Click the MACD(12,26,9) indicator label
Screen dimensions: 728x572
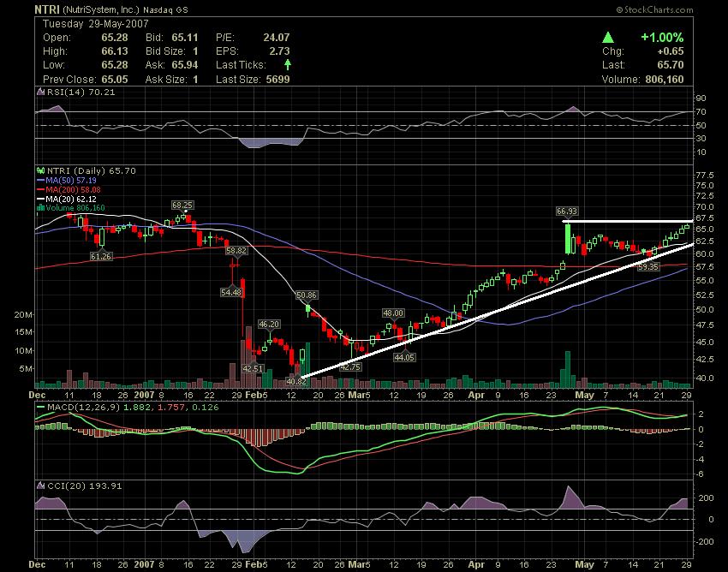click(84, 408)
